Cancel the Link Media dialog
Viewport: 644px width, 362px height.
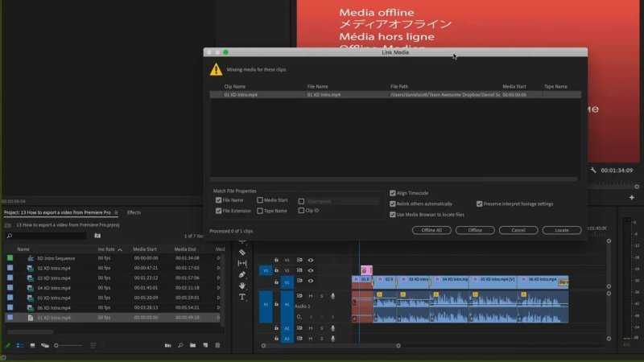[518, 230]
